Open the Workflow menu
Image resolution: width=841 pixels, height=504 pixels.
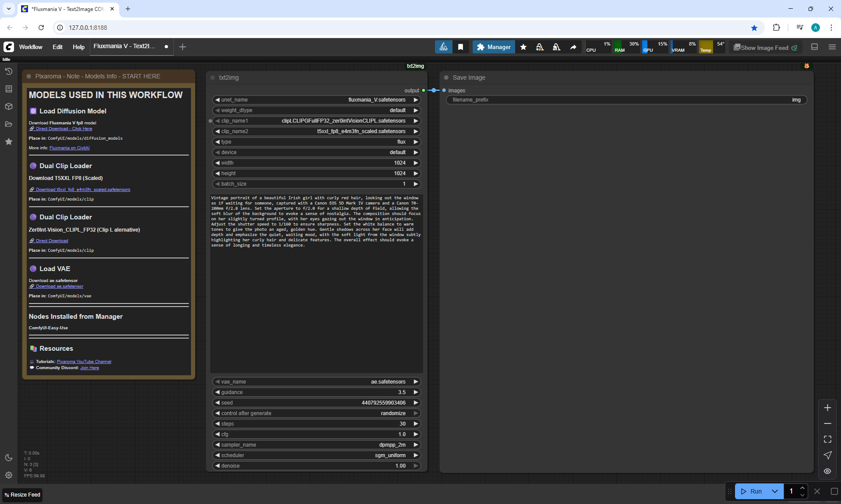click(x=31, y=47)
